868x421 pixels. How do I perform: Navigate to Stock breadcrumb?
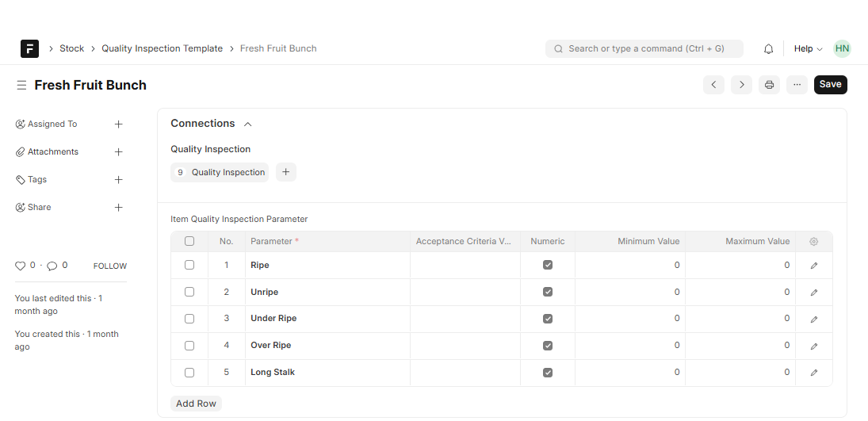point(71,49)
